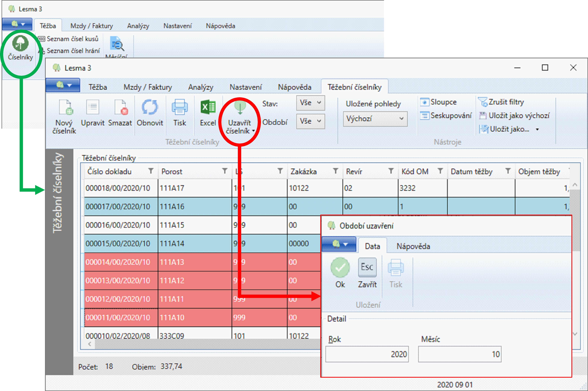Click the Smazat delete icon
Image resolution: width=588 pixels, height=391 pixels.
tap(121, 107)
